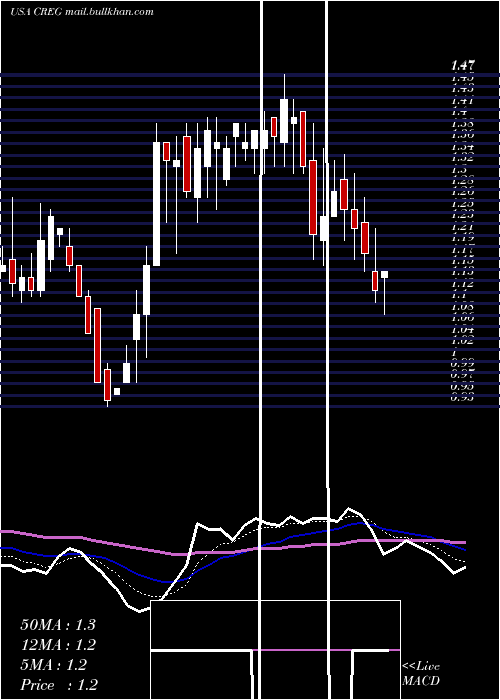Click the 1.17 price axis label
The image size is (500, 700).
pos(462,250)
